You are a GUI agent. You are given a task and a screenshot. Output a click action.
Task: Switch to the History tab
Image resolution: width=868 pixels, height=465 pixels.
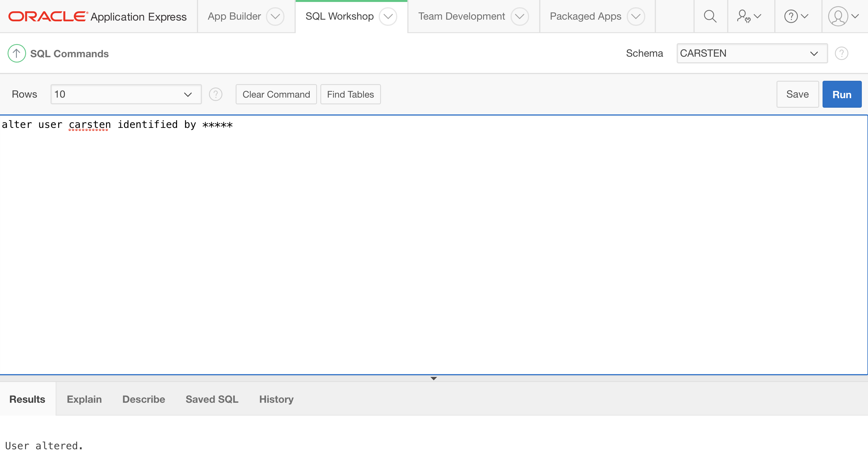click(276, 399)
